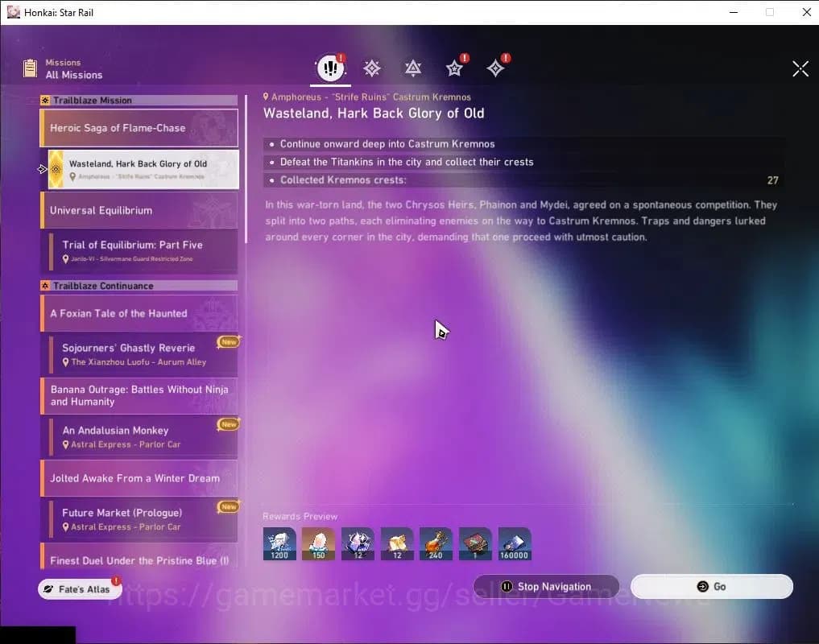This screenshot has height=644, width=819.
Task: Click the Honkai: Star Rail window app icon
Action: [14, 12]
